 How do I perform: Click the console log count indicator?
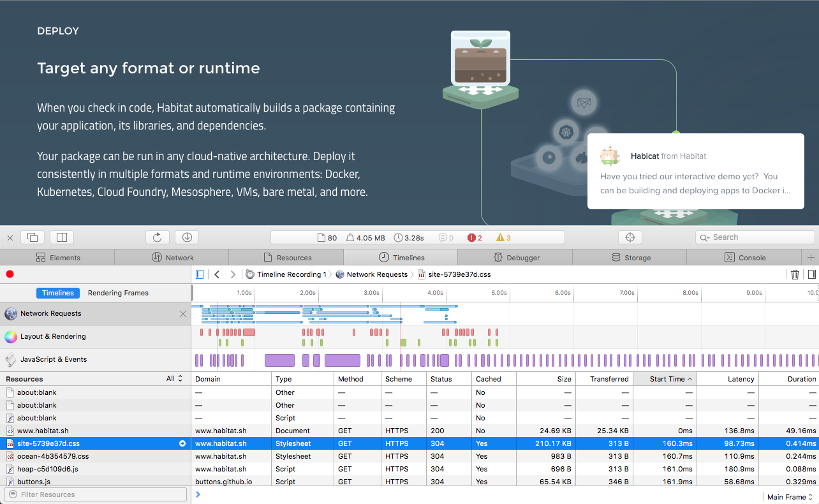click(446, 238)
